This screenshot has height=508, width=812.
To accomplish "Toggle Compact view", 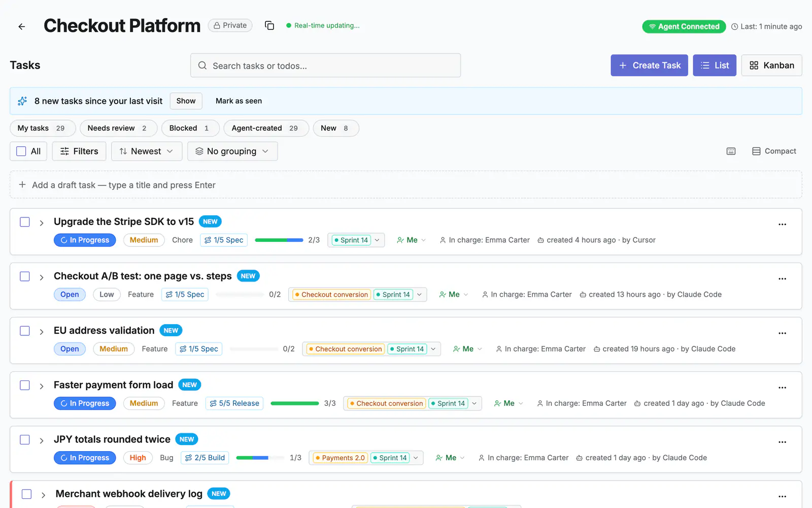I will (x=774, y=151).
